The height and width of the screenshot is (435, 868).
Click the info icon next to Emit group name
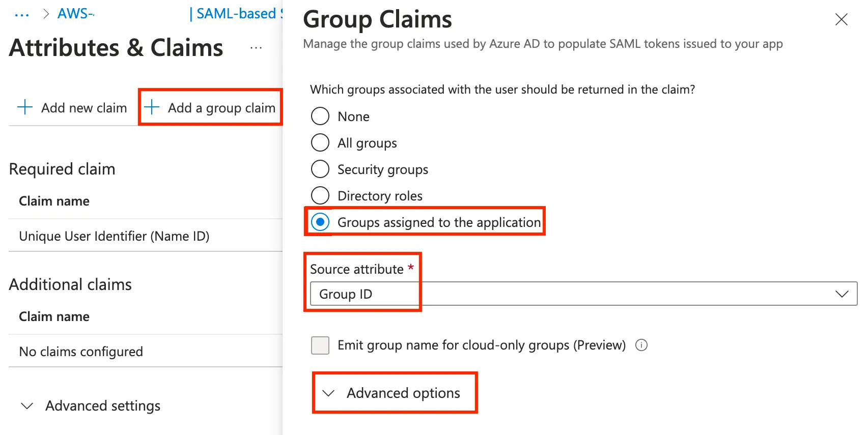click(641, 345)
